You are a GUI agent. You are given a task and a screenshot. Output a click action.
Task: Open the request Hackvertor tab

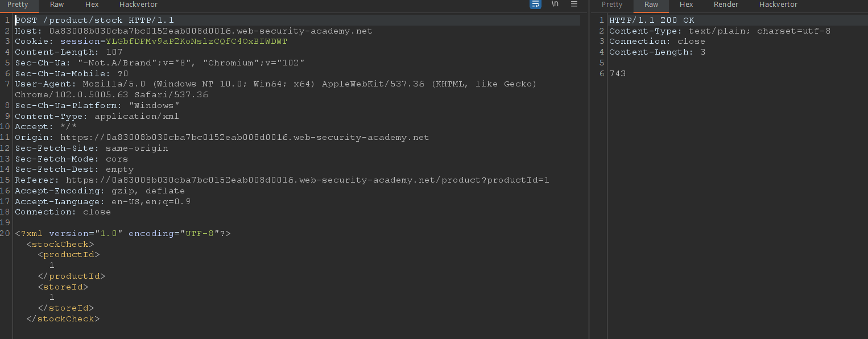click(138, 5)
